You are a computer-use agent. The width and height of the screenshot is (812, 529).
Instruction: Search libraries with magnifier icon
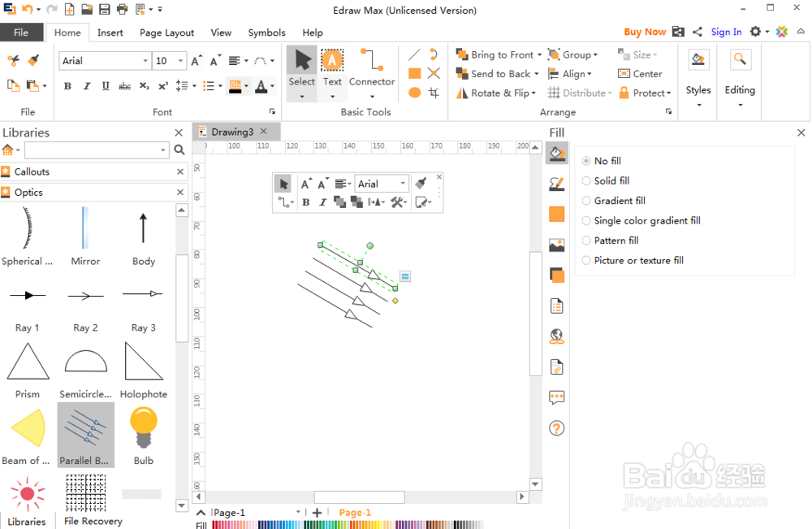point(179,150)
